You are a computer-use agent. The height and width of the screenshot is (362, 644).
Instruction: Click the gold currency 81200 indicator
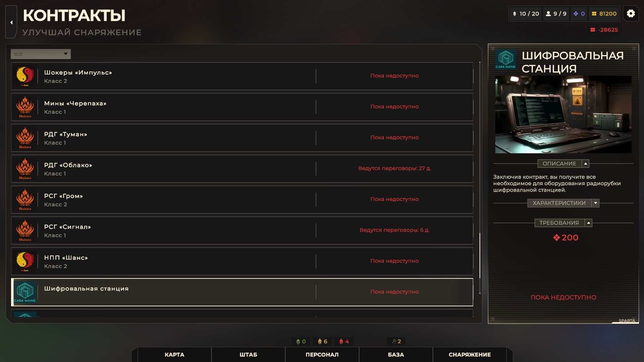pos(604,14)
